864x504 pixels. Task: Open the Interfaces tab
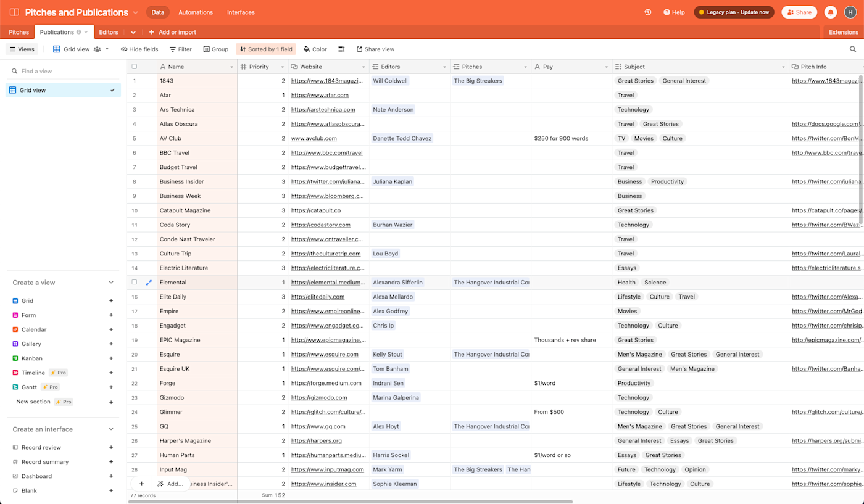[x=241, y=12]
